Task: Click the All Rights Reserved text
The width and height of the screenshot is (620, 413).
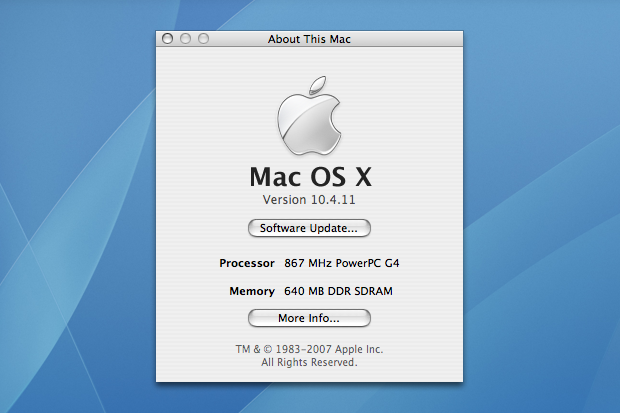Action: click(309, 362)
